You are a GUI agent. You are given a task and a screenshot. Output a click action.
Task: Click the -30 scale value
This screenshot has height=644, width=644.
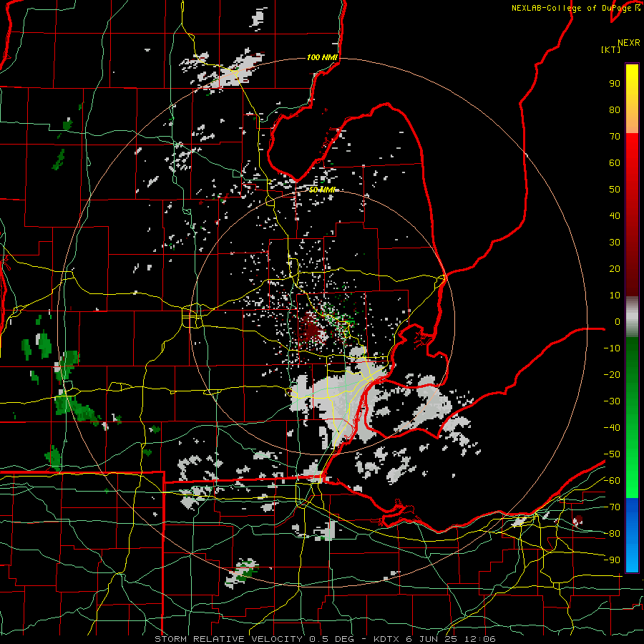pyautogui.click(x=612, y=401)
